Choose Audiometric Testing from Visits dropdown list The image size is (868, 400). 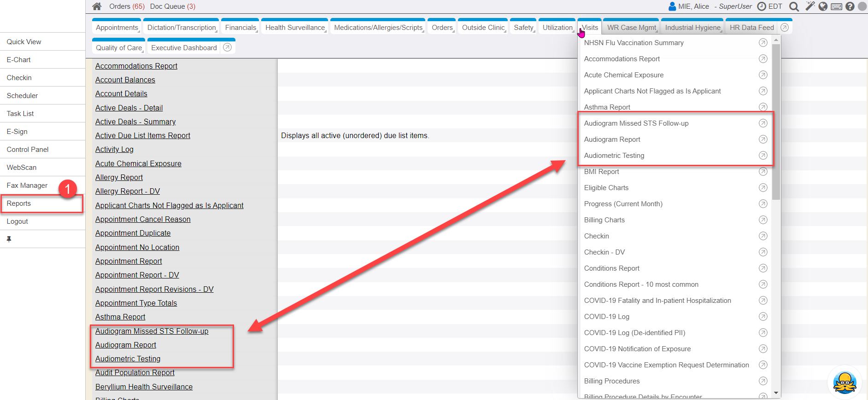614,156
